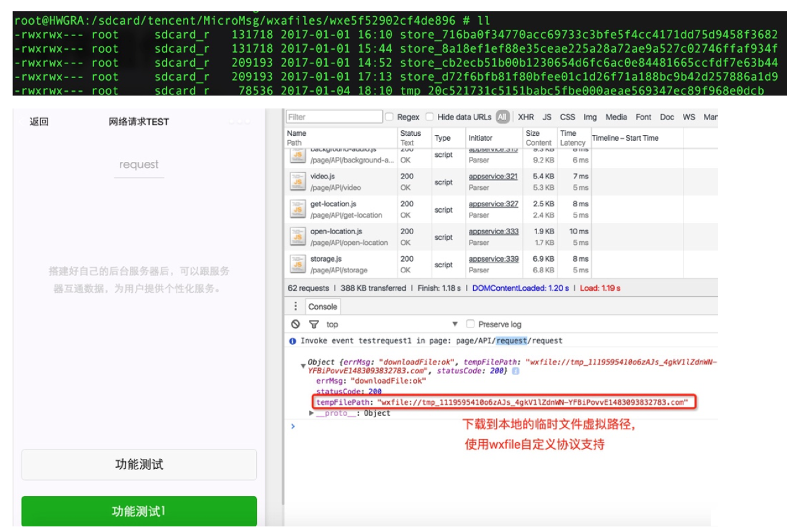Viewport: 787px width, 532px height.
Task: Select the video.js request name
Action: click(x=322, y=177)
